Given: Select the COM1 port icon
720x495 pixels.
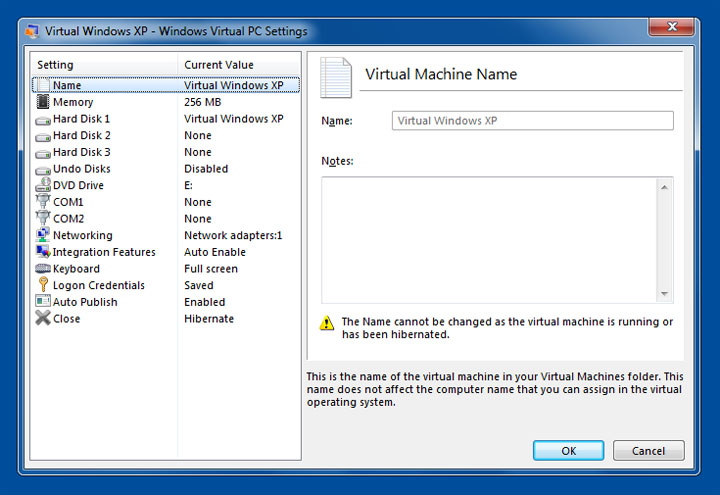Looking at the screenshot, I should tap(43, 202).
